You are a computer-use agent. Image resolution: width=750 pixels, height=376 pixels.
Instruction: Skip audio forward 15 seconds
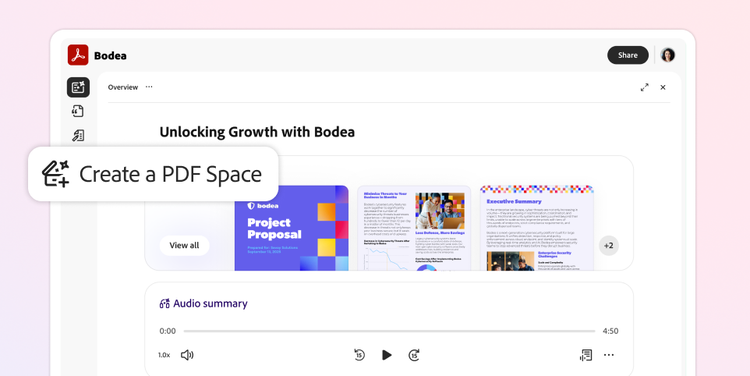(414, 355)
